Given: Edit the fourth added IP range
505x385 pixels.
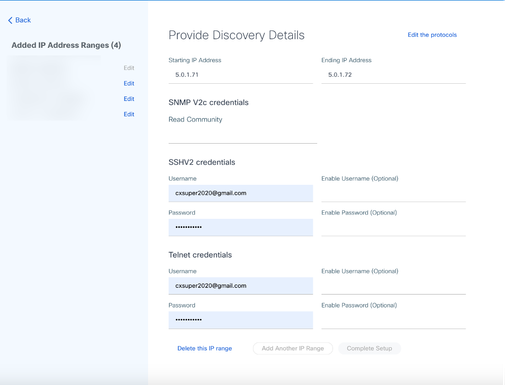Looking at the screenshot, I should [129, 114].
